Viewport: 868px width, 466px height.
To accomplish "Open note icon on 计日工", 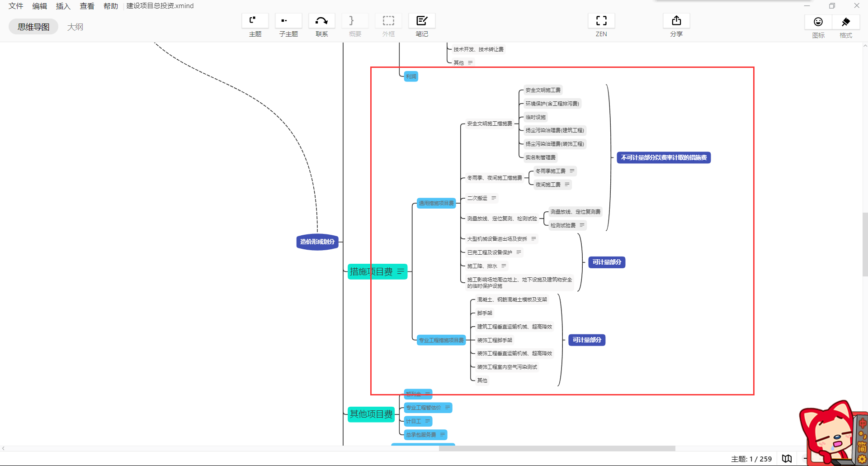I will point(428,421).
